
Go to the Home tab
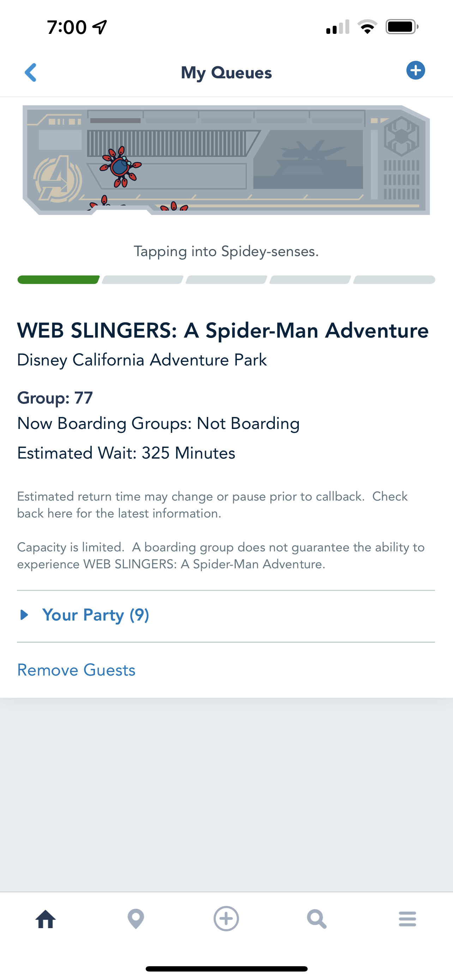46,919
